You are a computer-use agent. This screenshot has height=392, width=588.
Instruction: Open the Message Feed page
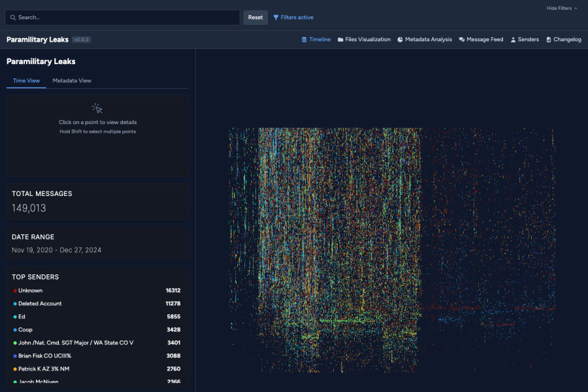(481, 39)
